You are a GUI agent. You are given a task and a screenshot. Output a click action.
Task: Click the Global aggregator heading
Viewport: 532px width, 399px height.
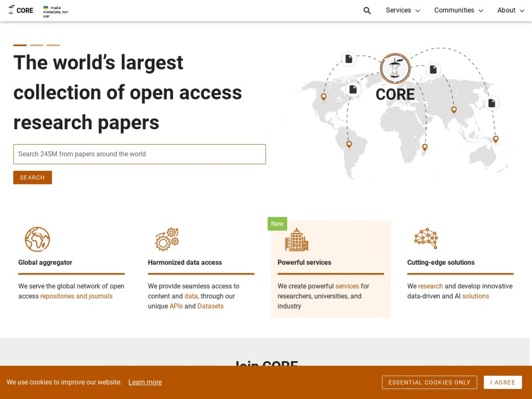[45, 263]
